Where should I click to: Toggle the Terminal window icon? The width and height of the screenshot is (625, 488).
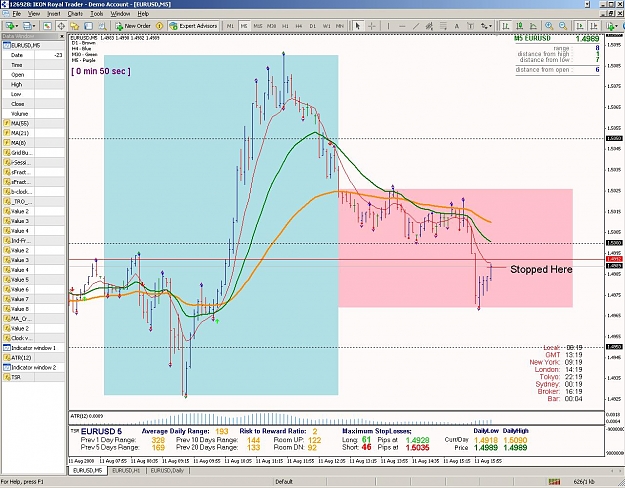88,26
